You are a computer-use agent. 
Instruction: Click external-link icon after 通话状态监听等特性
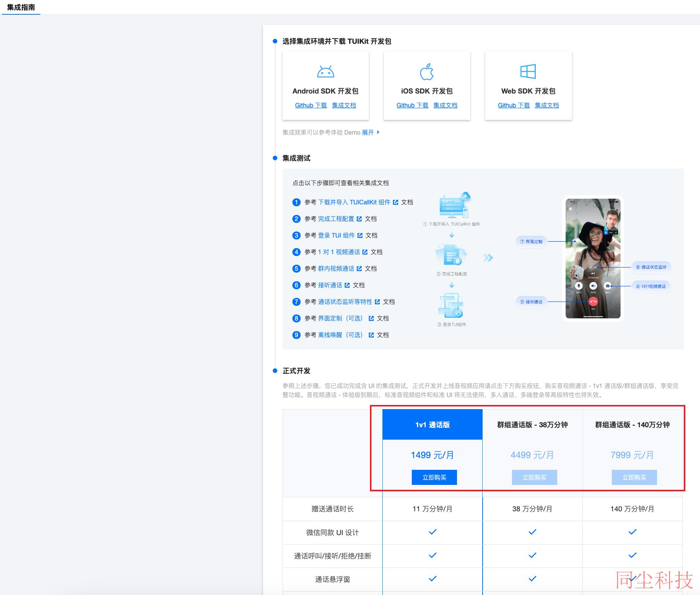[377, 302]
